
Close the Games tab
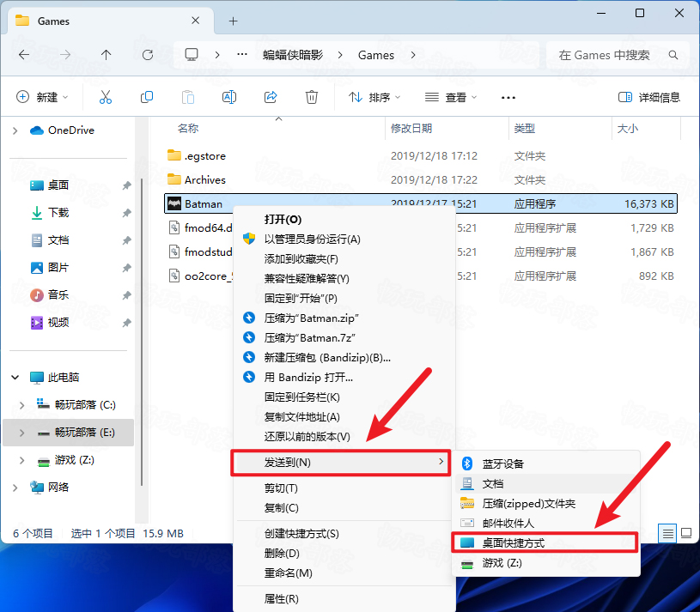195,21
